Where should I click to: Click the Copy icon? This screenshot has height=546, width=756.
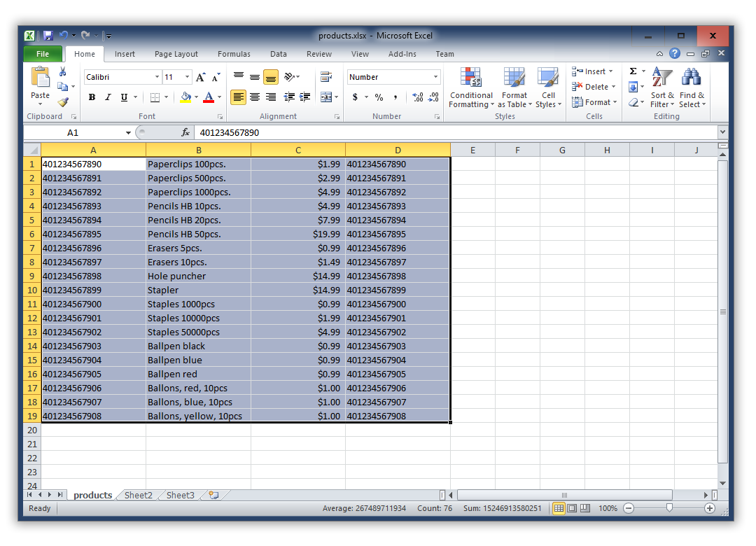tap(63, 86)
